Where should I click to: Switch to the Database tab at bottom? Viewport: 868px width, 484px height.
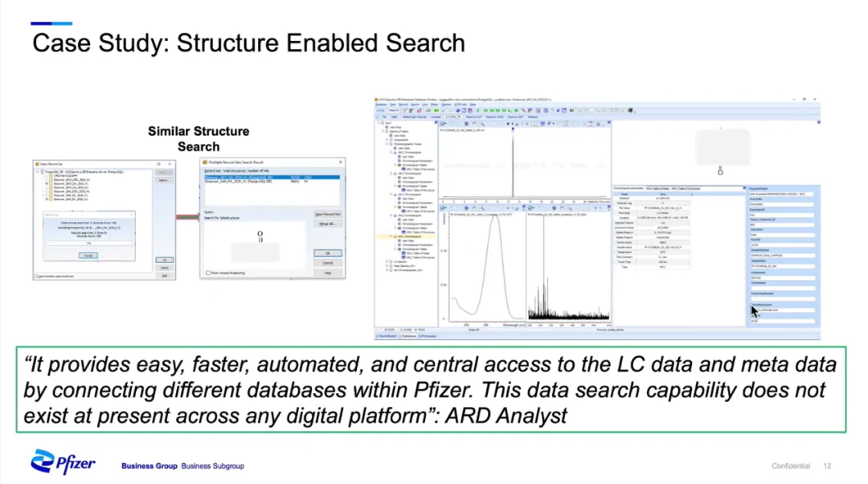pos(408,336)
